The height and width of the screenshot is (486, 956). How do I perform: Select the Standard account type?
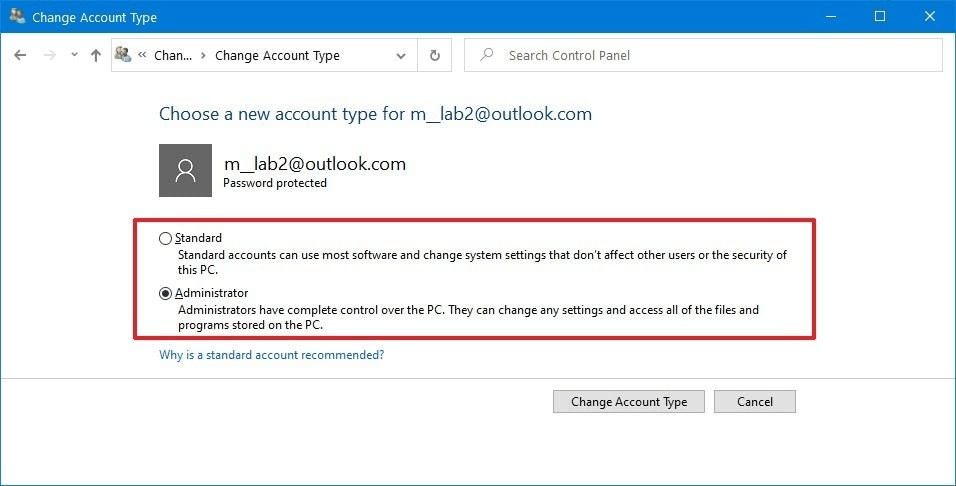[165, 238]
